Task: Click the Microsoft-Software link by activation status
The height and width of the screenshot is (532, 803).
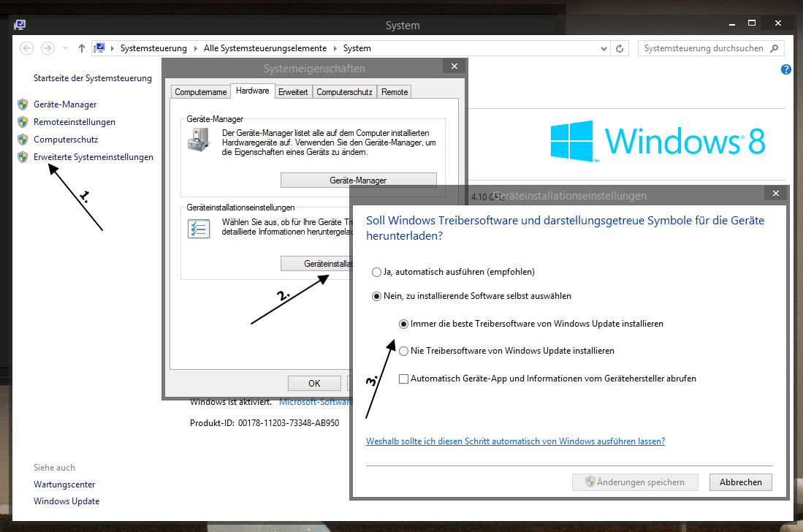Action: coord(316,403)
